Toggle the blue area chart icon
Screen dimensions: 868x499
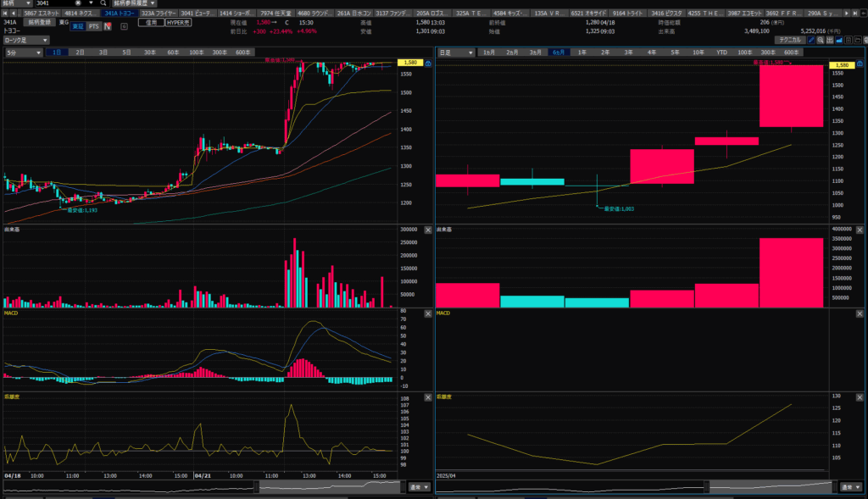(839, 40)
